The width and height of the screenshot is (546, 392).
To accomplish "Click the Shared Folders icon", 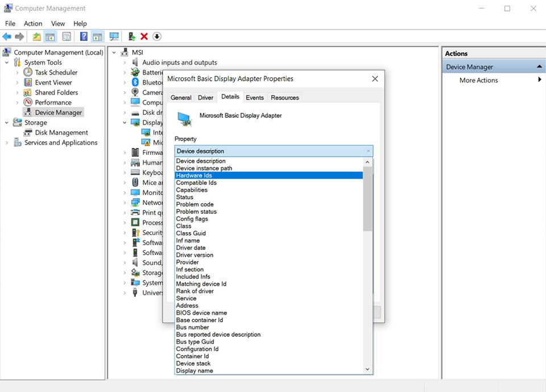I will [27, 92].
